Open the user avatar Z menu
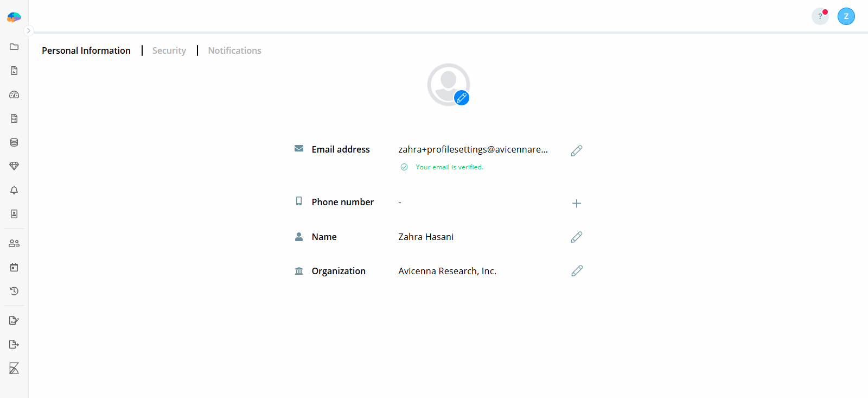The height and width of the screenshot is (398, 868). click(x=846, y=16)
